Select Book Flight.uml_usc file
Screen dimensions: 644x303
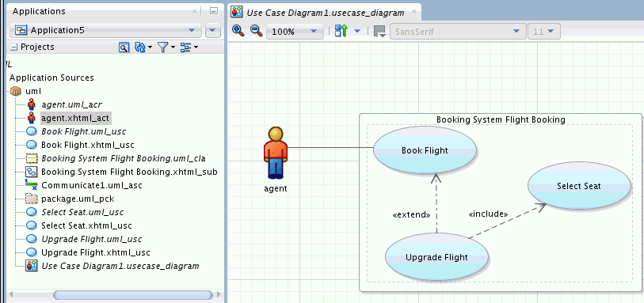(x=84, y=131)
